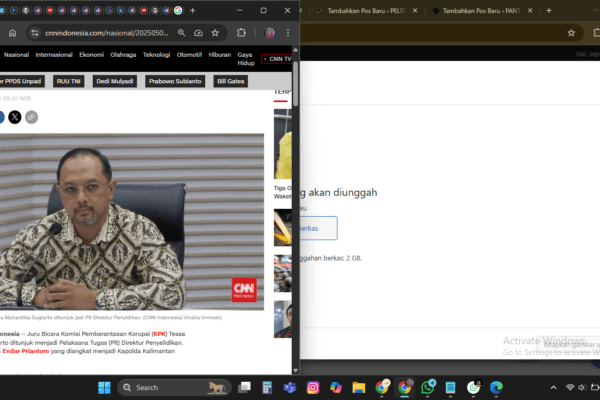
Task: Open File Explorer from the taskbar
Action: tap(359, 388)
